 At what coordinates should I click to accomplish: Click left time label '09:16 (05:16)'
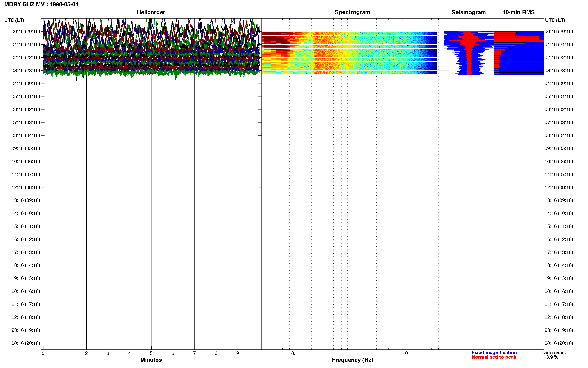(x=26, y=148)
